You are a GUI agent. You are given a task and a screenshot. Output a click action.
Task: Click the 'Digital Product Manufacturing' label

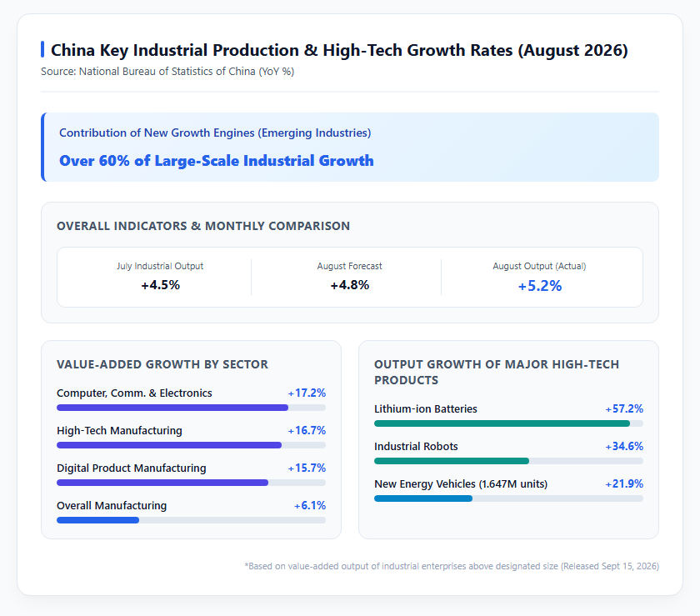point(132,468)
